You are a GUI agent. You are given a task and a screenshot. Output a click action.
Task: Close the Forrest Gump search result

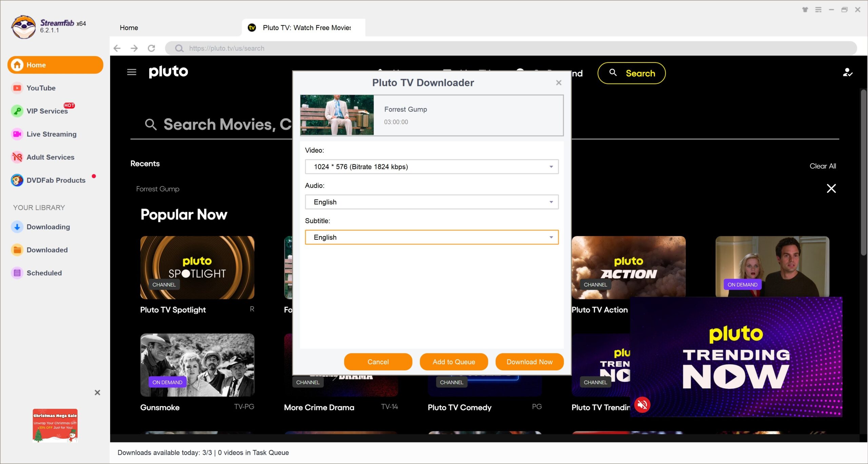pyautogui.click(x=831, y=189)
